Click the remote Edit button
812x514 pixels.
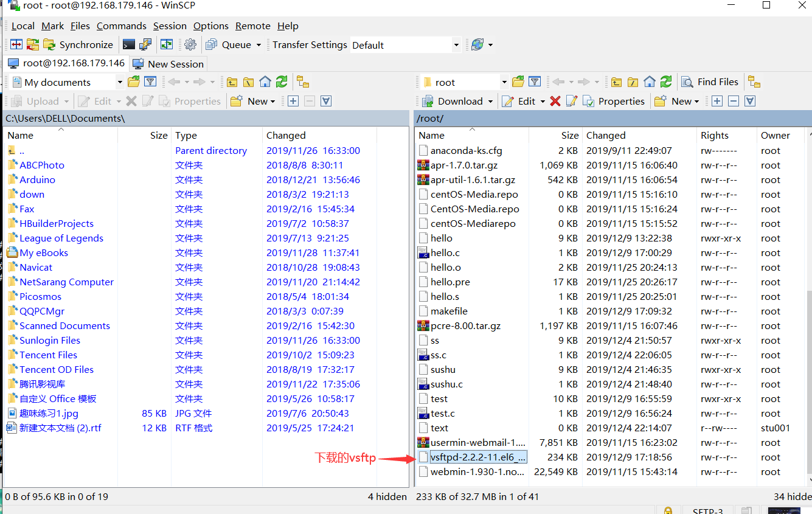[x=519, y=101]
